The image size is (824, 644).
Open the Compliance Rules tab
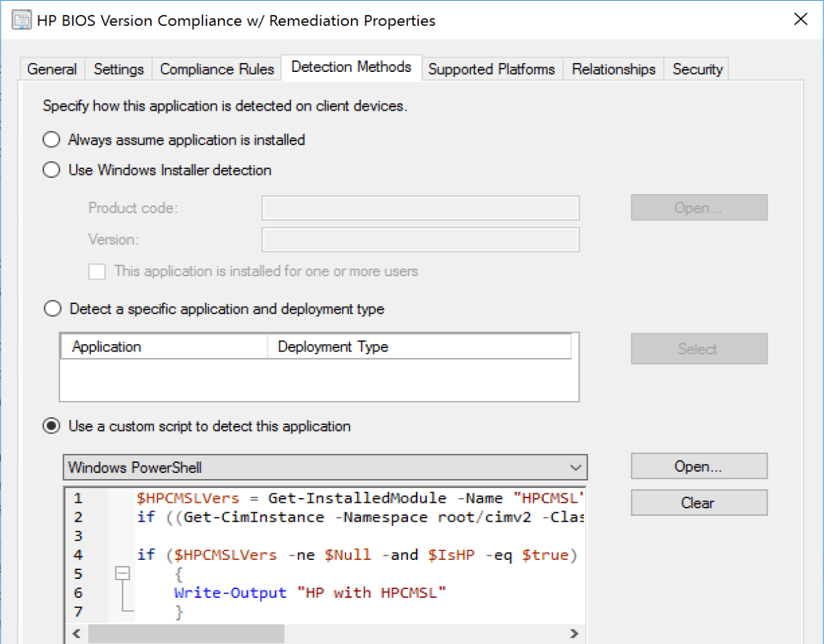217,69
